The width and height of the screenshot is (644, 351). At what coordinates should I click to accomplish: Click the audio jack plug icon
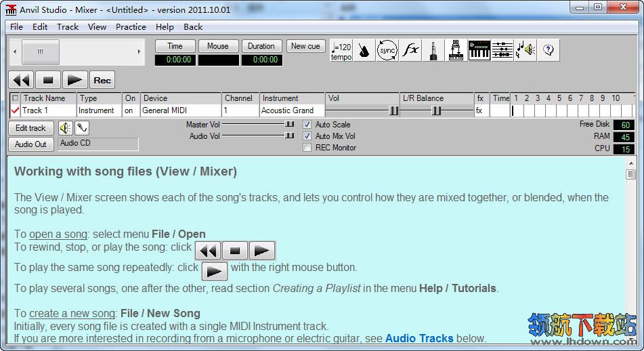pos(433,51)
